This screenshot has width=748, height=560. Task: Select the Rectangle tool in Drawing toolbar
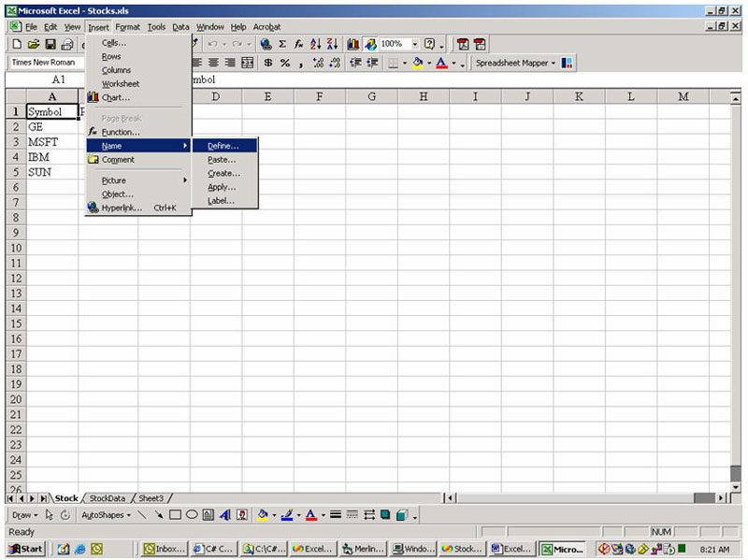tap(175, 515)
